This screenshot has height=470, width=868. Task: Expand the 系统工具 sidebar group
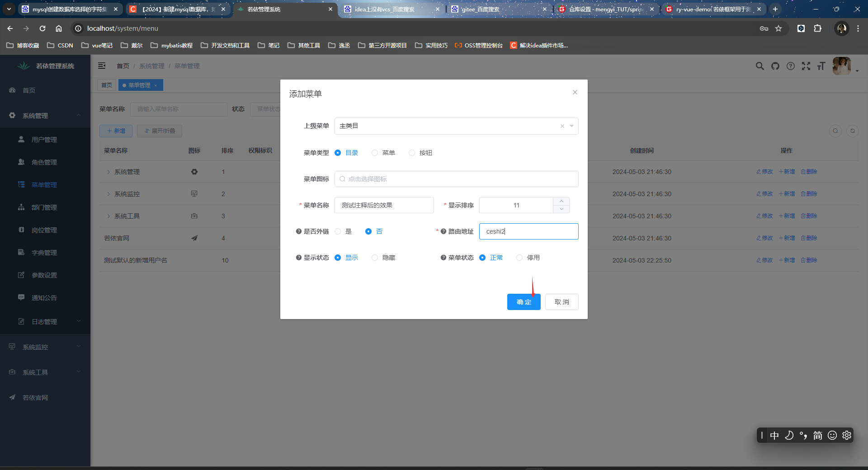tap(45, 372)
